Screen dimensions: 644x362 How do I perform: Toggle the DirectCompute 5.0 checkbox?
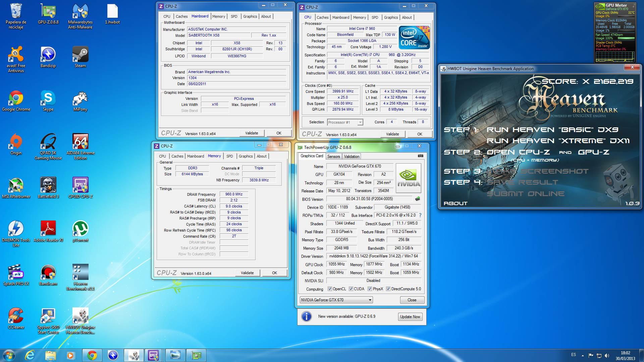[388, 289]
